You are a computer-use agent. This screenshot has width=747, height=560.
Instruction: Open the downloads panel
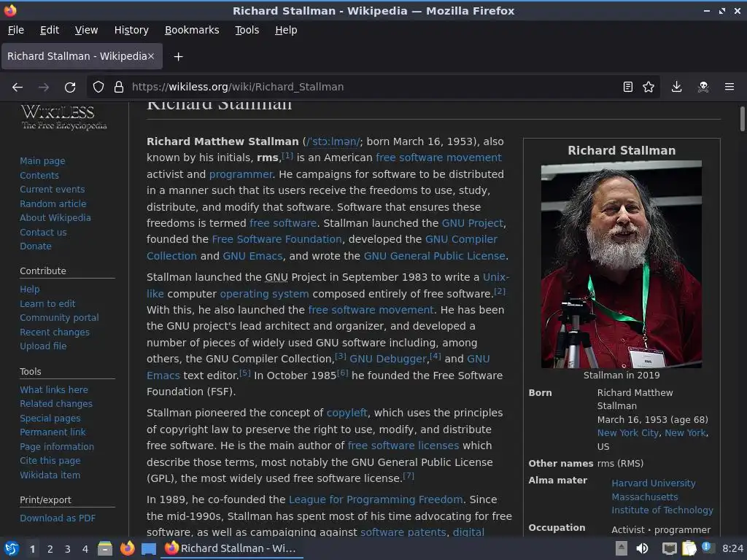click(676, 87)
